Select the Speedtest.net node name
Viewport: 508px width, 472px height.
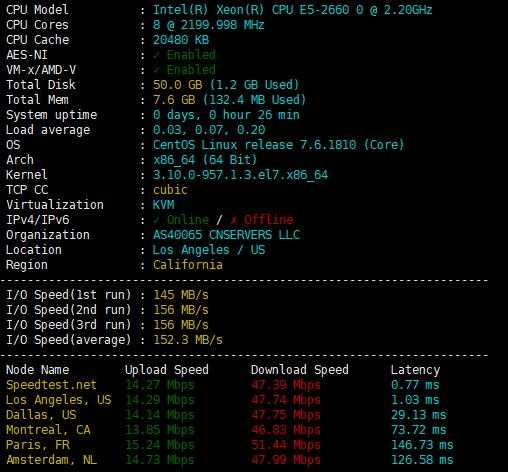pyautogui.click(x=51, y=385)
